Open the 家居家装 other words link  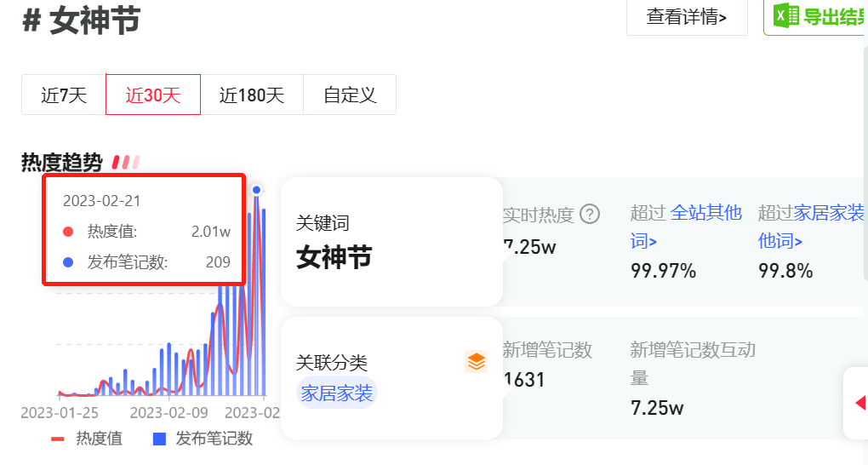[811, 227]
